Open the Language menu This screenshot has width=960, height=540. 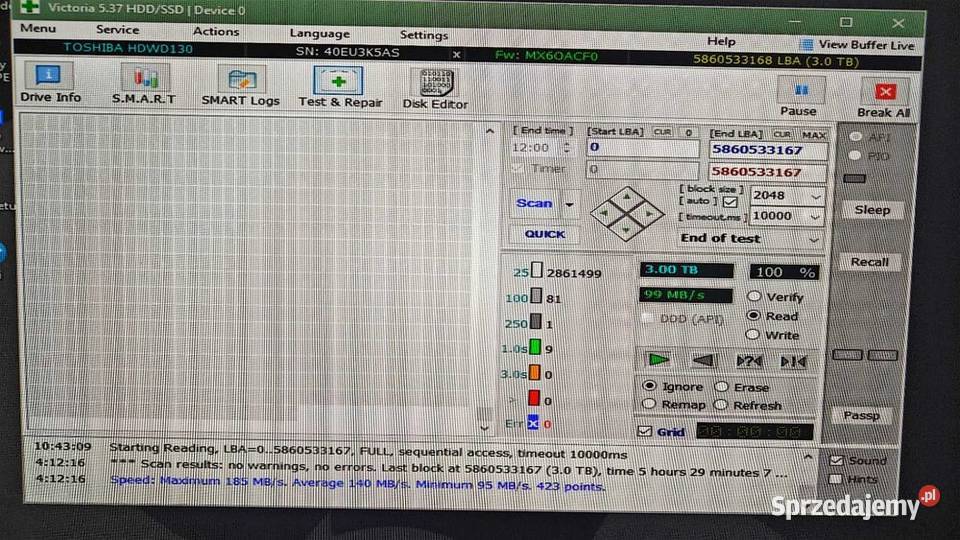(x=319, y=33)
